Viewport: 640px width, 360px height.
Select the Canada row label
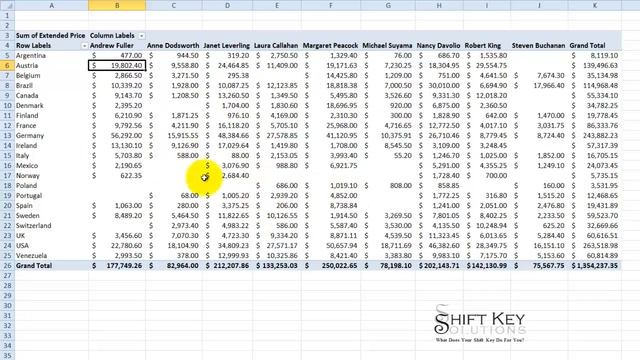[51, 96]
